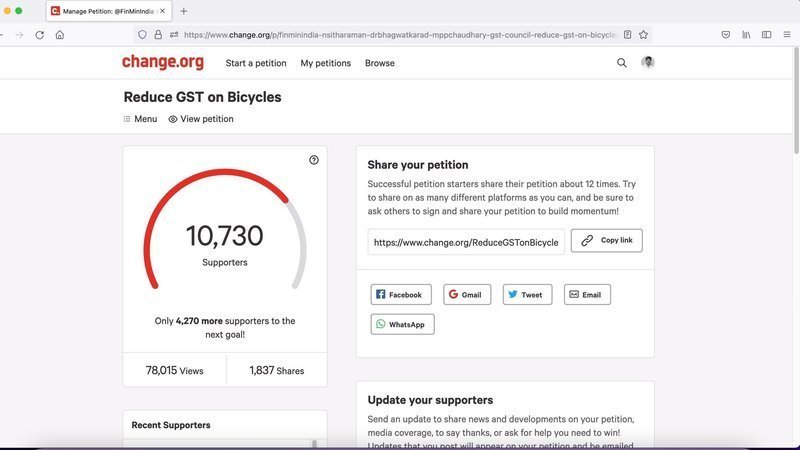Image resolution: width=800 pixels, height=450 pixels.
Task: Bookmark this page with the star icon
Action: click(644, 34)
